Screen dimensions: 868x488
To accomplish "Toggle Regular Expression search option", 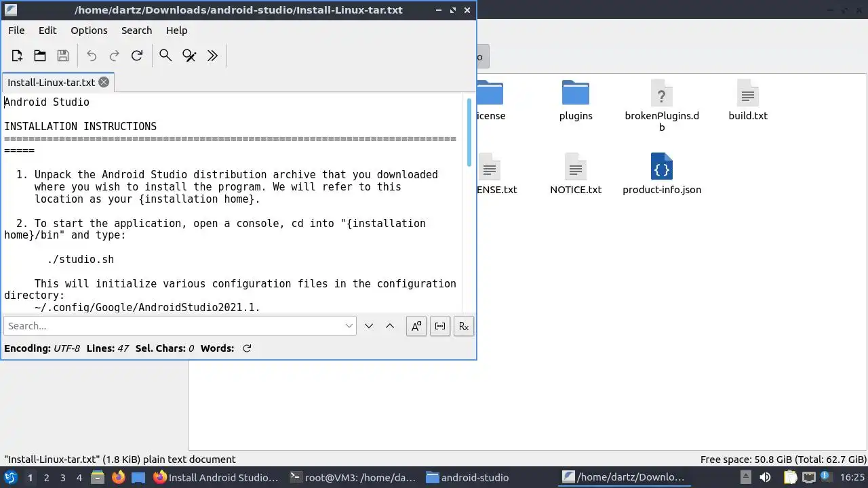I will click(464, 326).
